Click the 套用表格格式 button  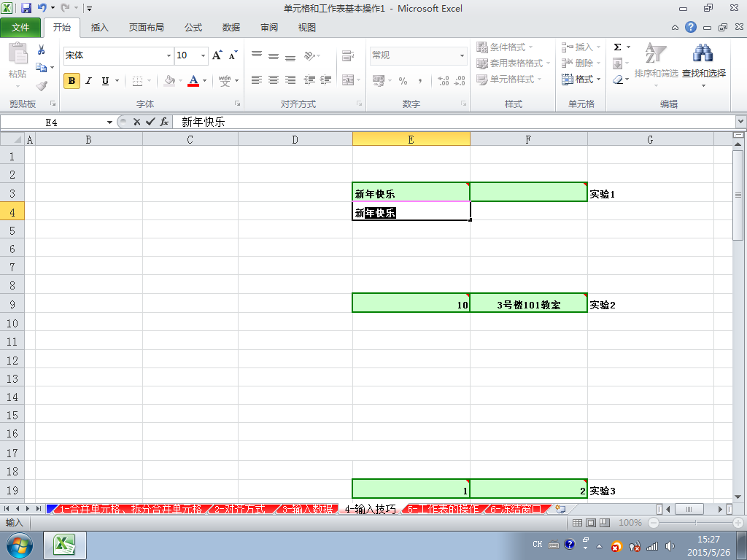click(514, 63)
